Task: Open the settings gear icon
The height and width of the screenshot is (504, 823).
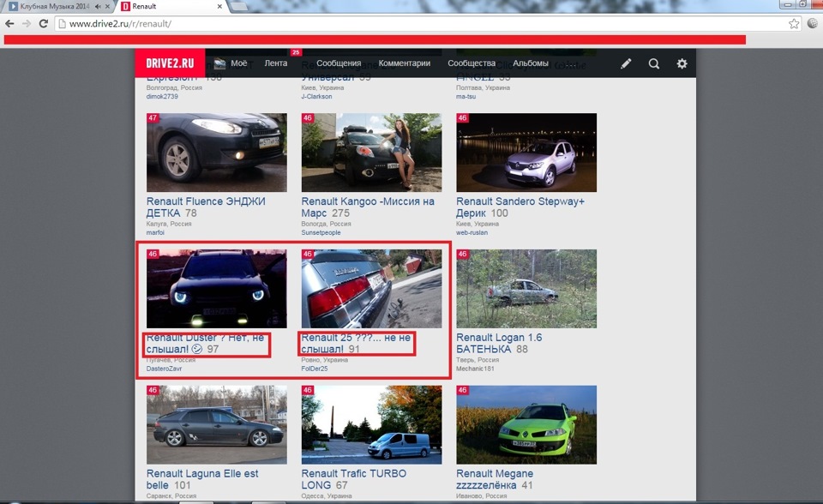Action: click(682, 63)
